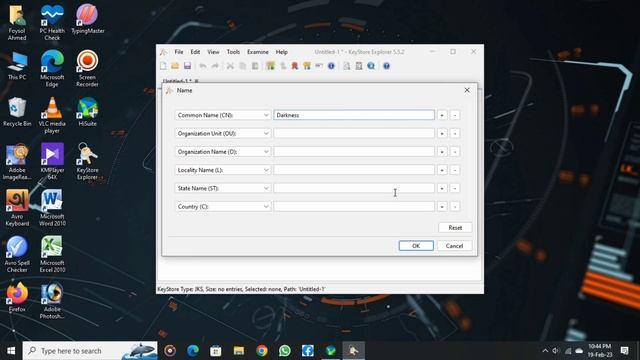Open the View menu
Viewport: 640px width, 360px height.
click(213, 52)
